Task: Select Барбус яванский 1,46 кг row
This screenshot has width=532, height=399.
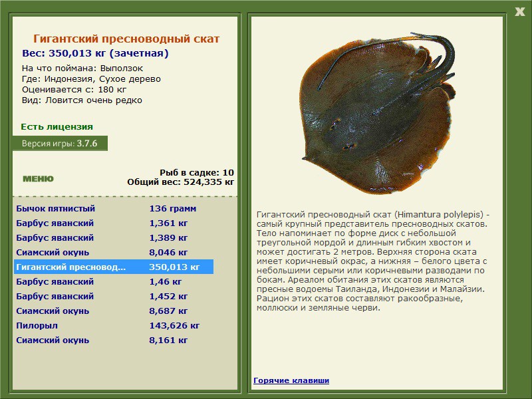Action: coord(114,281)
